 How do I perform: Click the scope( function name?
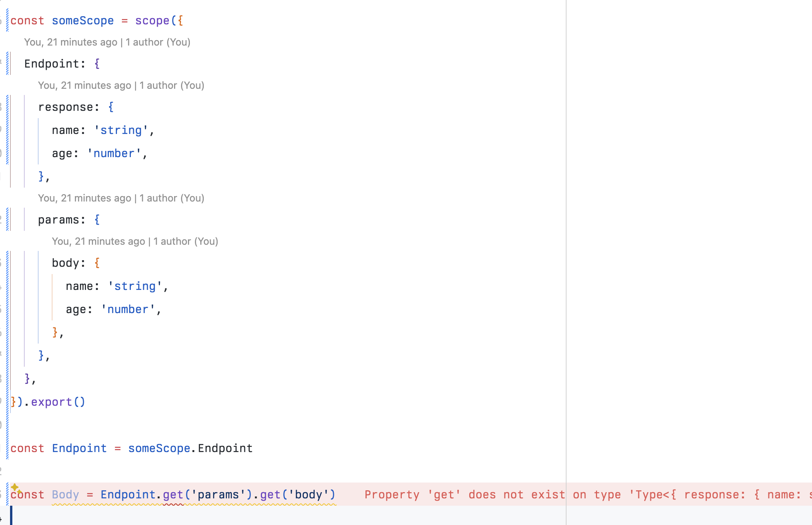click(x=153, y=20)
